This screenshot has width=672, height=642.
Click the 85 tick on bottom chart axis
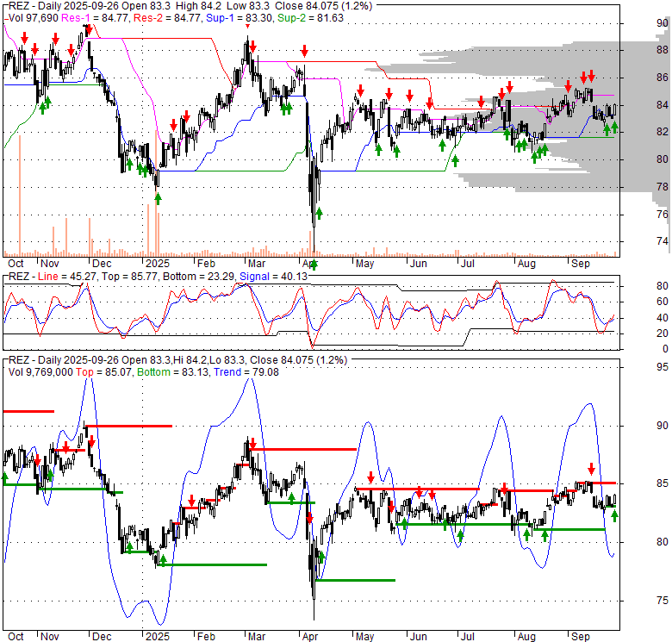tap(663, 483)
